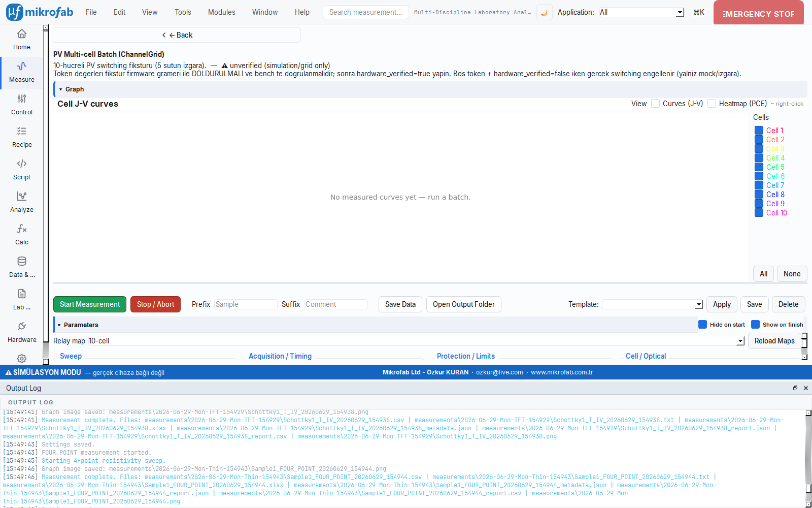Toggle Show on finish checkbox

click(755, 325)
